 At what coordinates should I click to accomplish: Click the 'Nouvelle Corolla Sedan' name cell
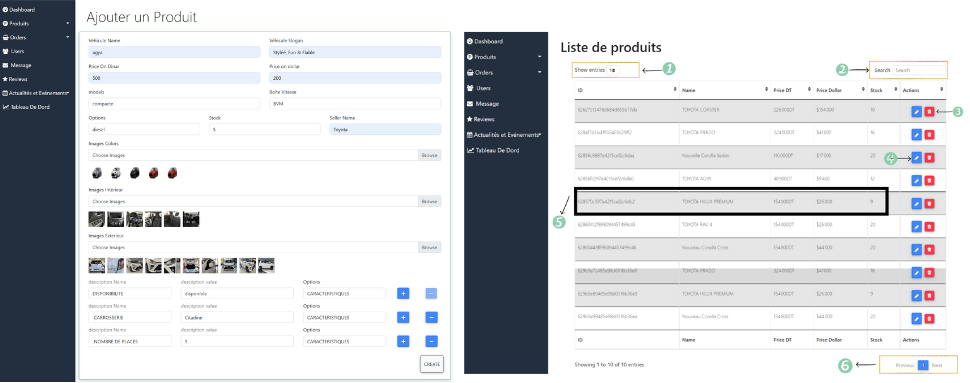(x=705, y=155)
